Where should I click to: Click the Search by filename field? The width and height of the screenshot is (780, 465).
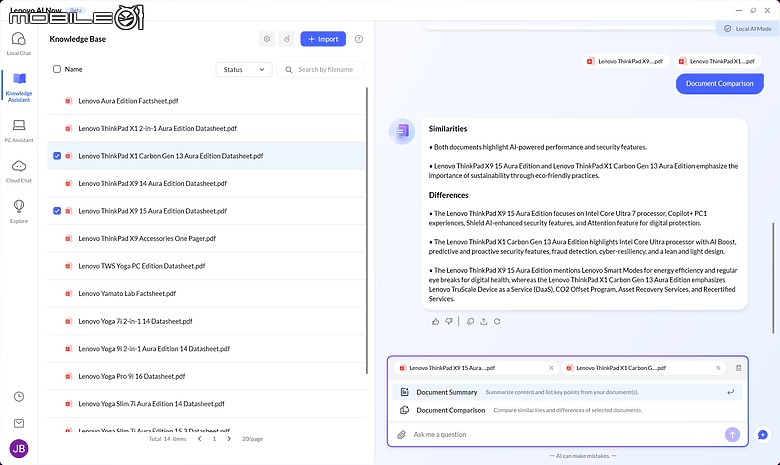320,70
